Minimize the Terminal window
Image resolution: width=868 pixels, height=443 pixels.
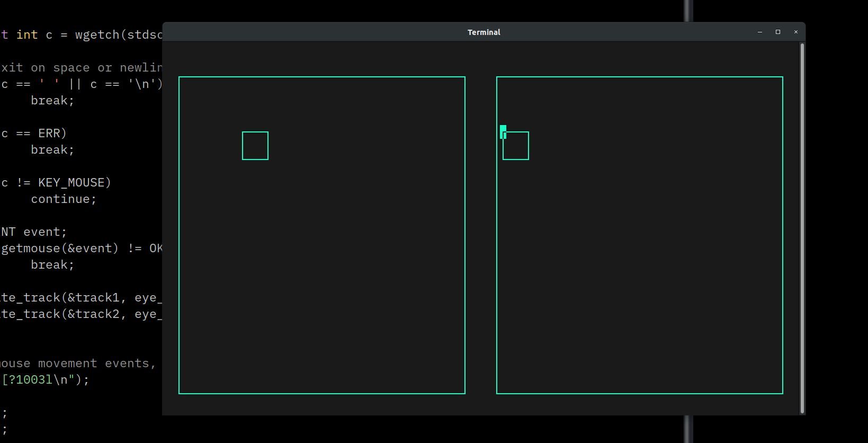coord(760,32)
